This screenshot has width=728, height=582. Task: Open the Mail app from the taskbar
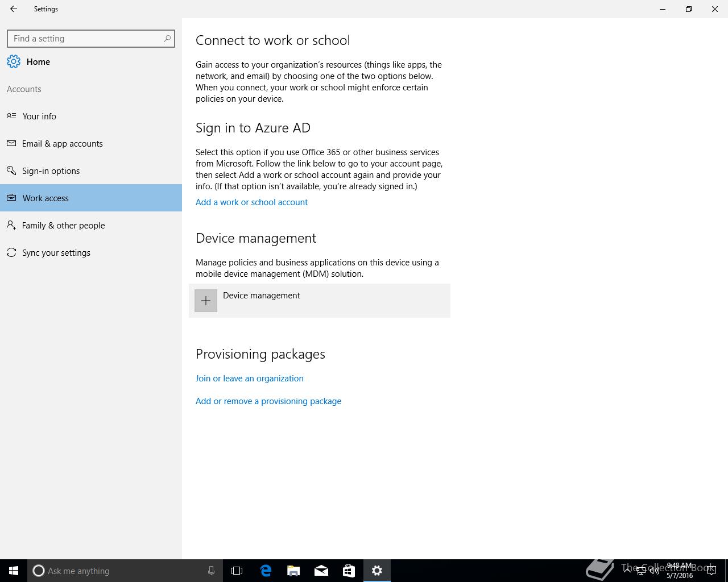[321, 571]
